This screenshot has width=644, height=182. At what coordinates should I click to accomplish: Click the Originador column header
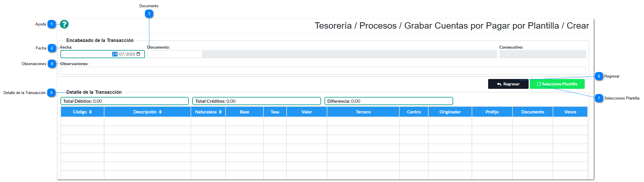(x=450, y=112)
